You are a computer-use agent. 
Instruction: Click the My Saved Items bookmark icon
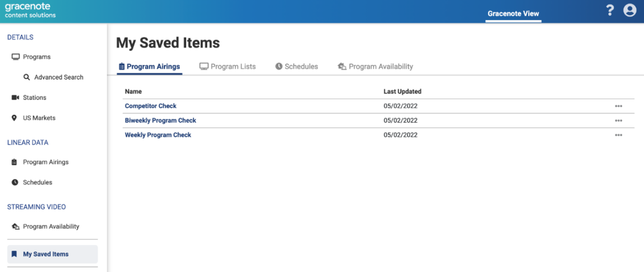pyautogui.click(x=14, y=254)
